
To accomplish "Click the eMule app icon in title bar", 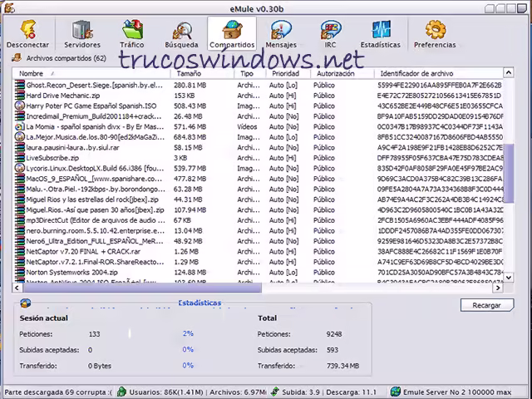I will (x=9, y=7).
